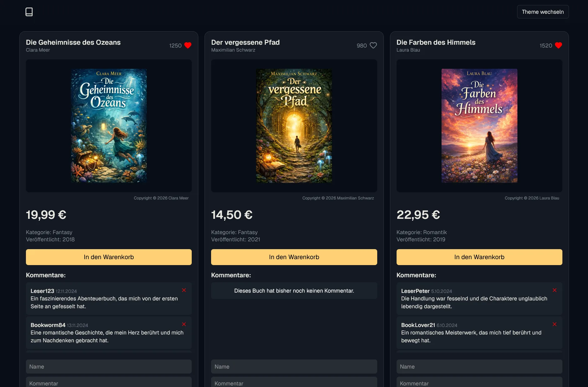Click Copyright © 2026 Laura Blau
Viewport: 588px width, 387px height.
click(x=532, y=198)
